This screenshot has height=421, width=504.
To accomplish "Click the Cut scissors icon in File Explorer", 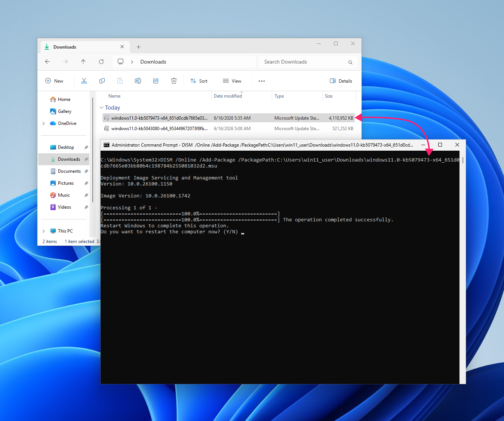I will pos(84,81).
